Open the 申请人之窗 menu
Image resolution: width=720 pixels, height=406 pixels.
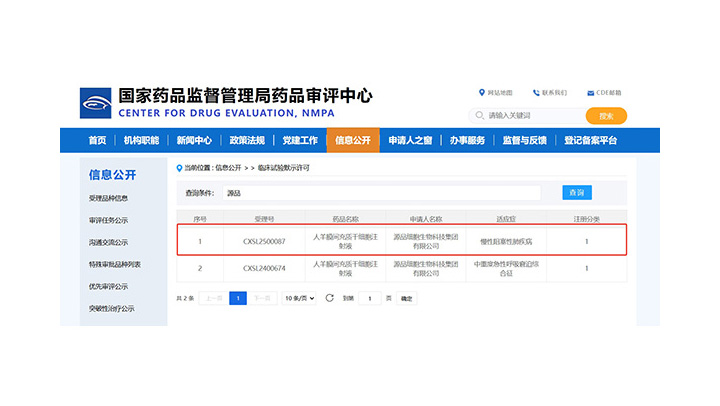click(410, 140)
